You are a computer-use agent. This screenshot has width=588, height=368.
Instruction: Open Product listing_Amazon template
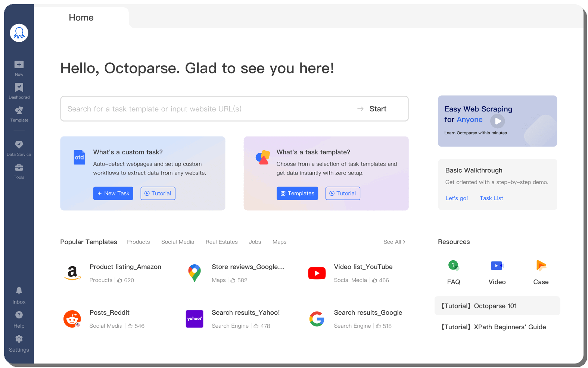(x=125, y=267)
